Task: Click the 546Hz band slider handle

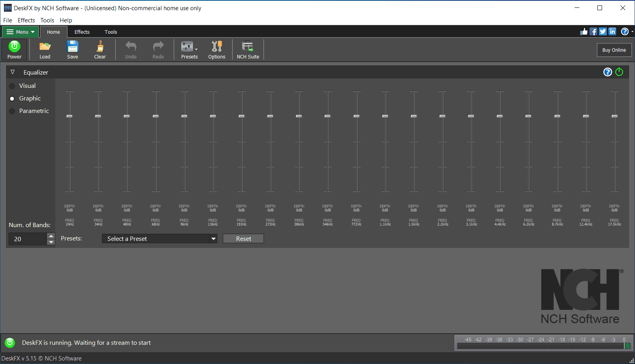Action: [328, 116]
